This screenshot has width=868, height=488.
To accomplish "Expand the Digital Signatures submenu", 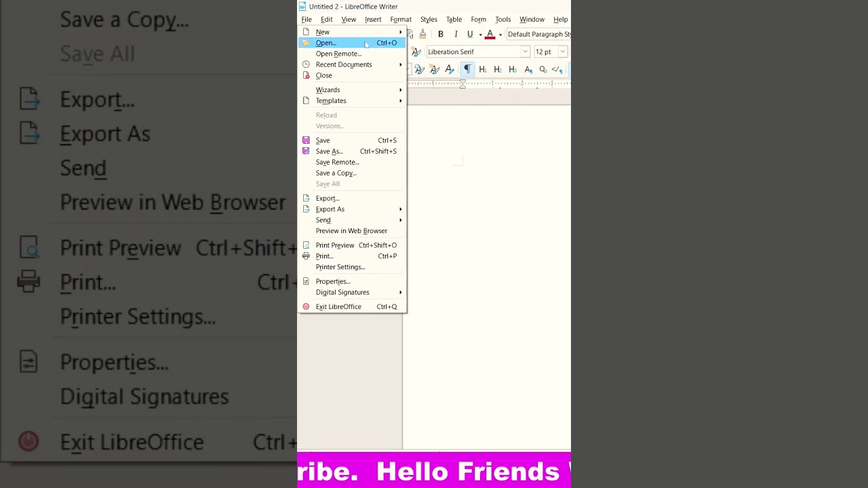I will pos(352,292).
